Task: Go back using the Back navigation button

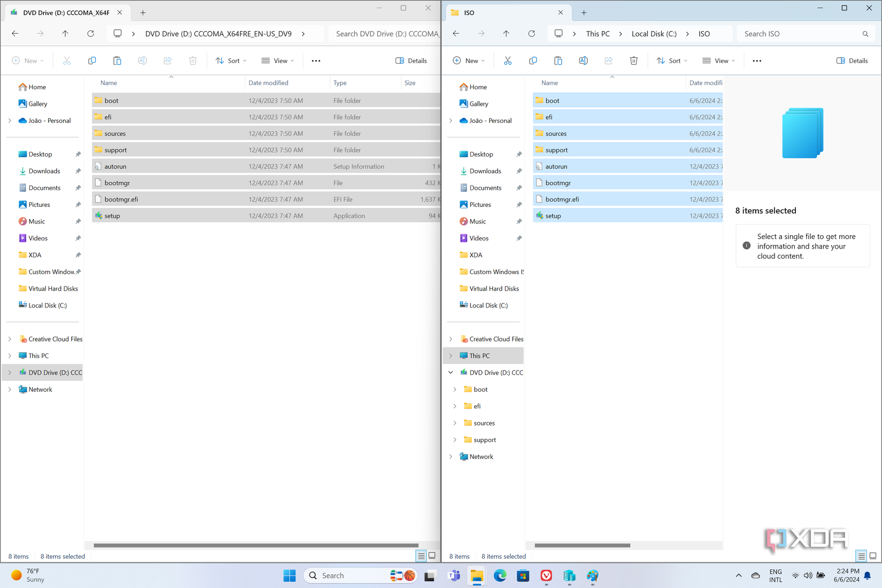Action: pos(455,33)
